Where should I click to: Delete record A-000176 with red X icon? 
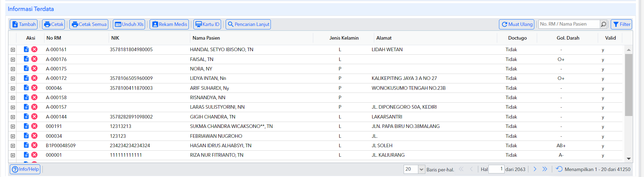(x=34, y=59)
